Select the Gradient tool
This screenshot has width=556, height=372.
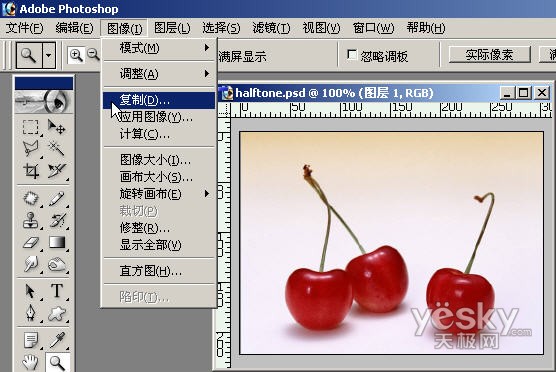click(x=57, y=243)
